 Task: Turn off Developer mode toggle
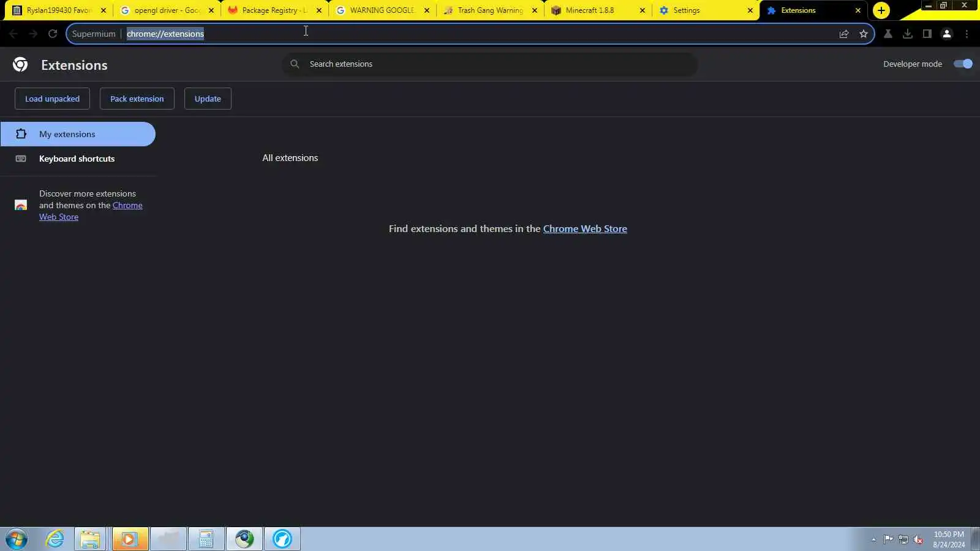tap(963, 64)
